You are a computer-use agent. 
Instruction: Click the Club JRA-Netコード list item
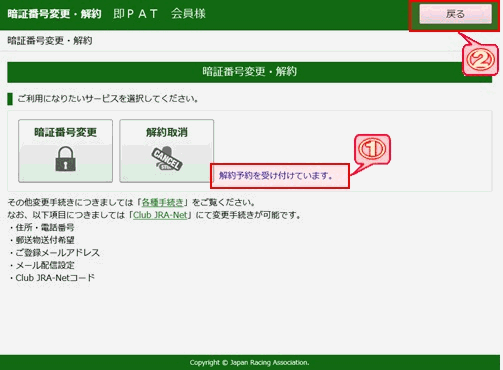coord(55,278)
